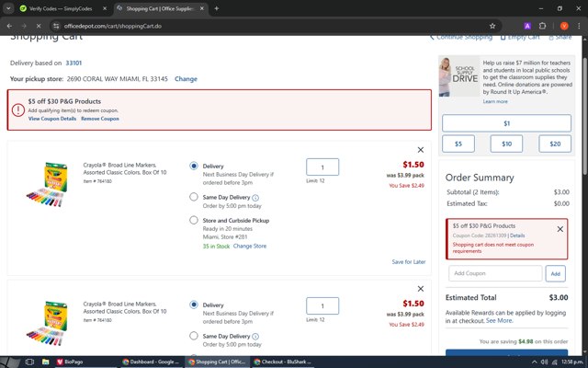Empty Cart link at top
The image size is (588, 368).
pyautogui.click(x=520, y=37)
